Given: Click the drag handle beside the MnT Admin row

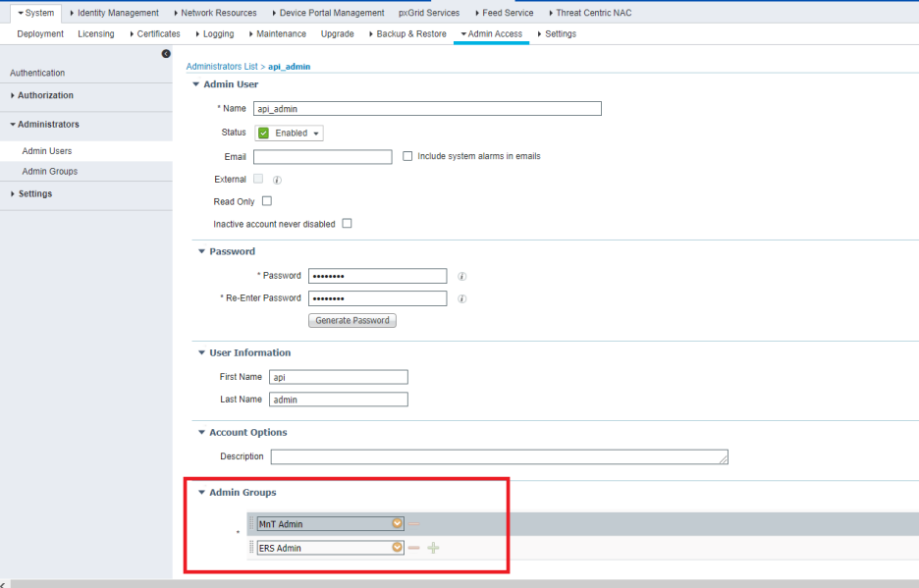Looking at the screenshot, I should coord(252,523).
